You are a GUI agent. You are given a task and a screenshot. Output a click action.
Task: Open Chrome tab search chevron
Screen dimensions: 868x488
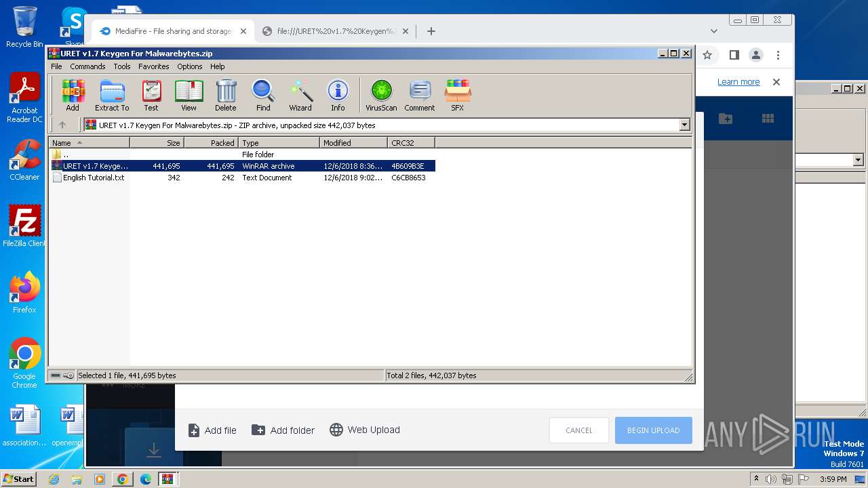click(713, 31)
